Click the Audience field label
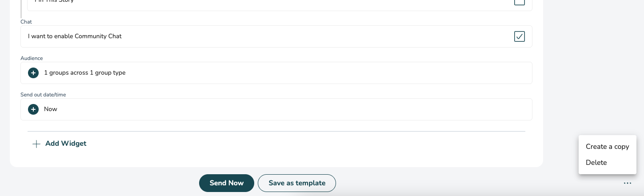Image resolution: width=644 pixels, height=196 pixels. tap(32, 58)
